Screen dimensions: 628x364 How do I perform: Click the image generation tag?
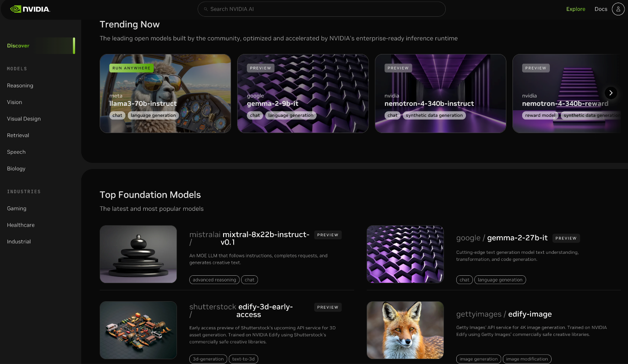479,359
